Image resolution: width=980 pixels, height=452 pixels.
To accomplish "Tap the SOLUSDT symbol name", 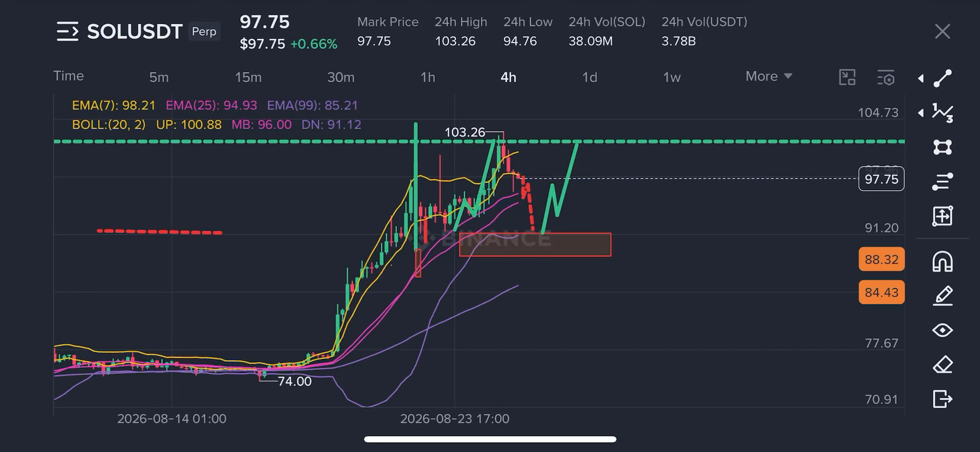I will 135,32.
